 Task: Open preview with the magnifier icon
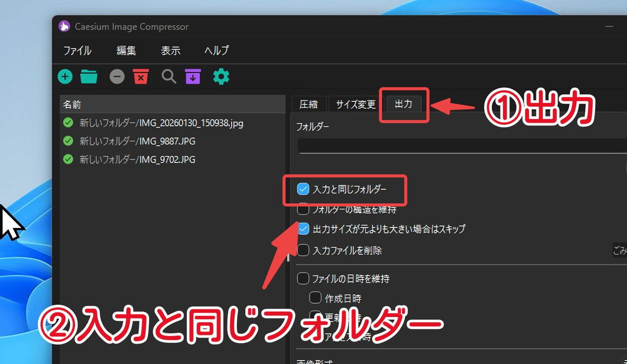click(x=169, y=77)
